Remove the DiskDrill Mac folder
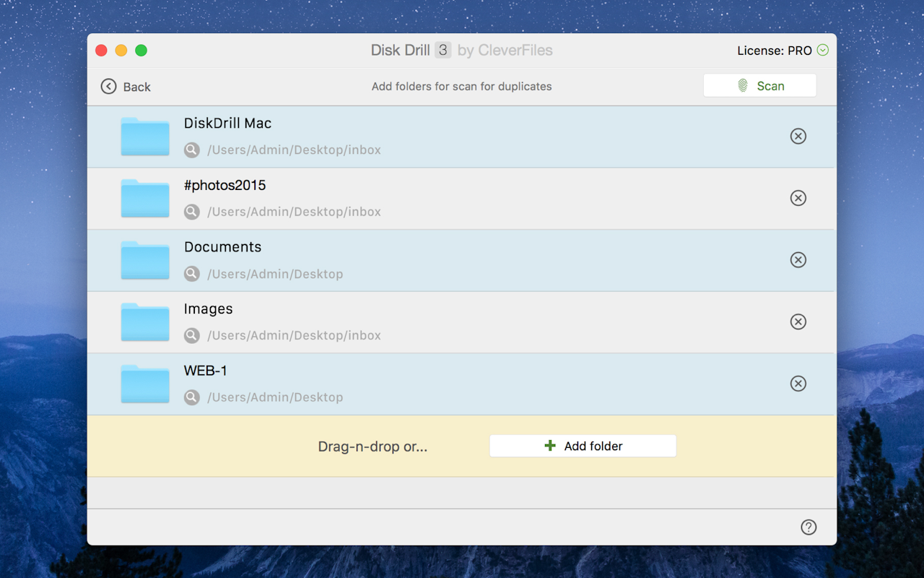The image size is (924, 578). coord(798,136)
